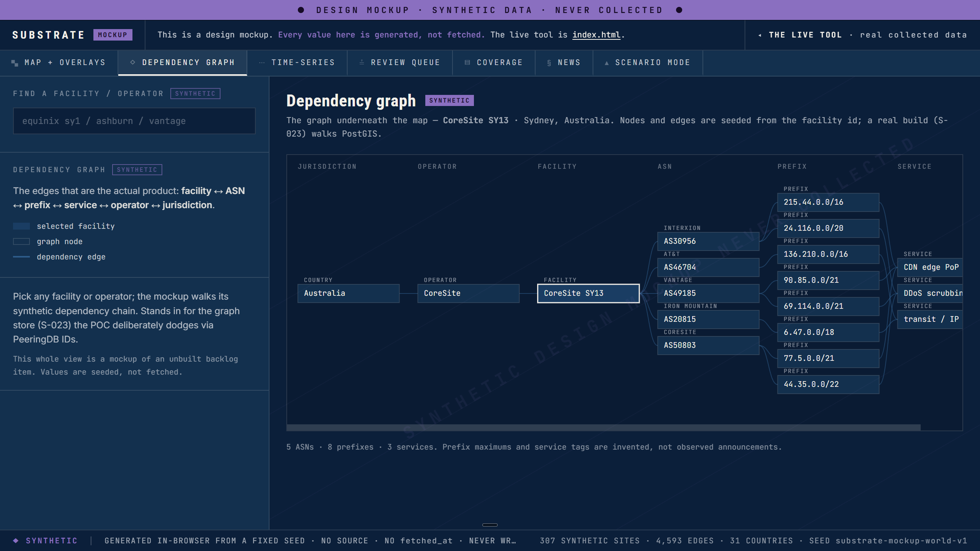Click the diamond icon beside SYNTHETIC in status bar

(x=16, y=540)
